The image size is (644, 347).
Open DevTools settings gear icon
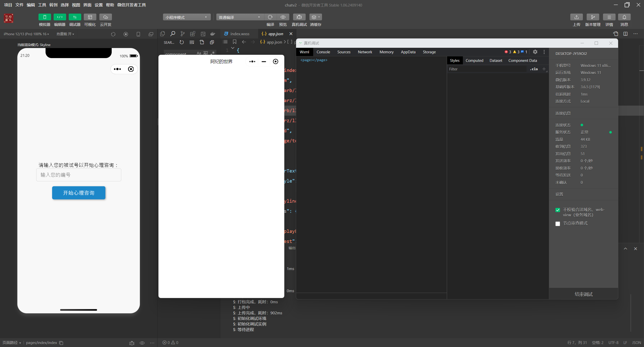point(535,52)
